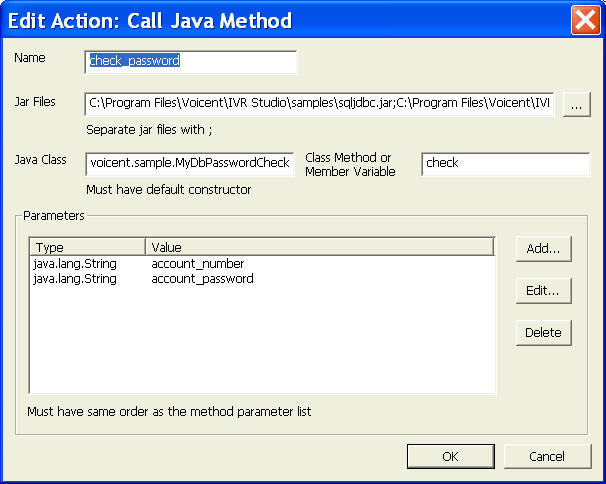
Task: Click the Jar Files label
Action: [35, 102]
